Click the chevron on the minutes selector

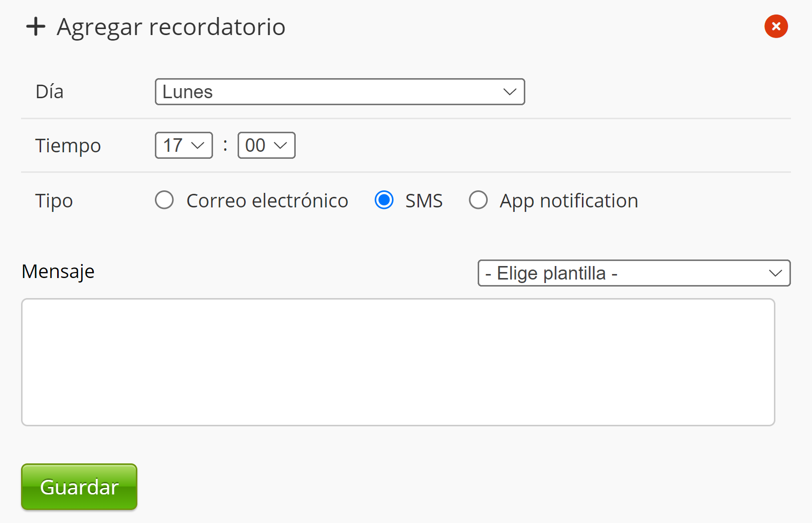pyautogui.click(x=281, y=145)
